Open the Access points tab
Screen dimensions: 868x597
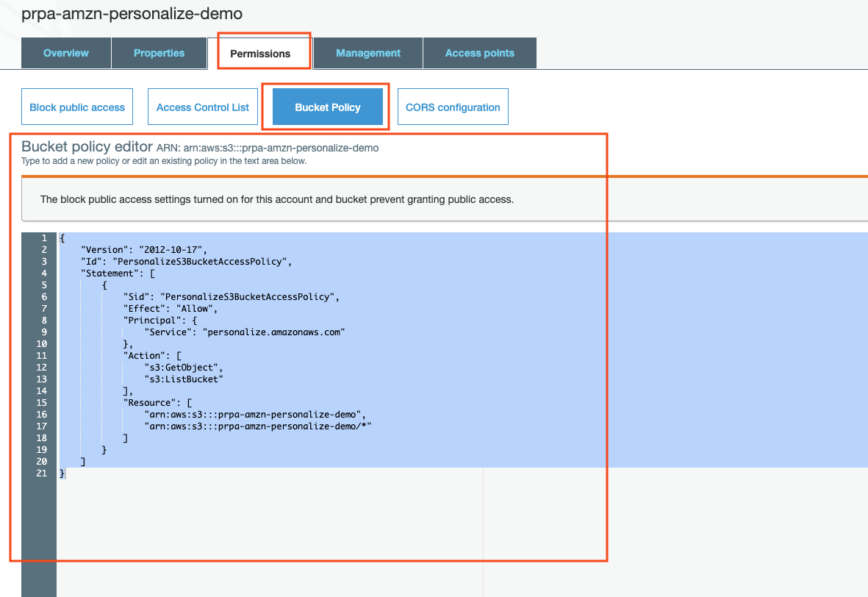[x=479, y=53]
